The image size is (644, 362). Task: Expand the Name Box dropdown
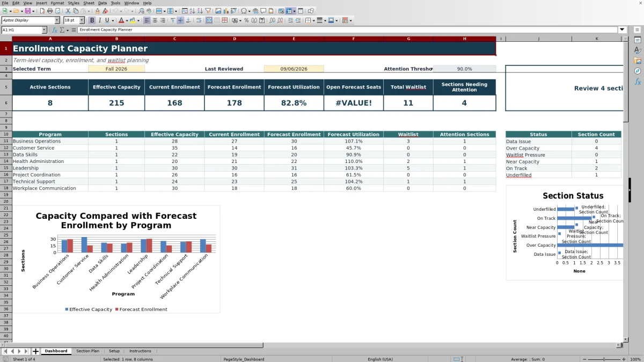(x=45, y=30)
